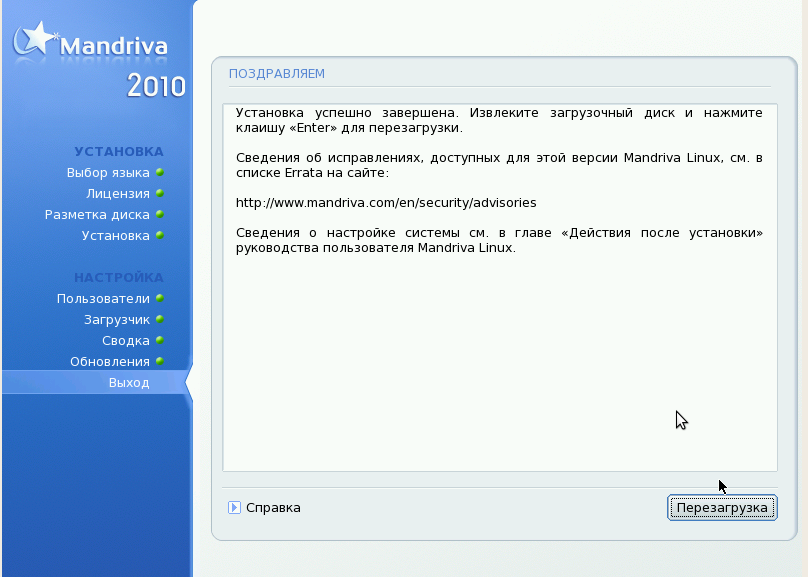The width and height of the screenshot is (808, 577).
Task: Select the Установка step under УСТАНОВКА
Action: (115, 235)
